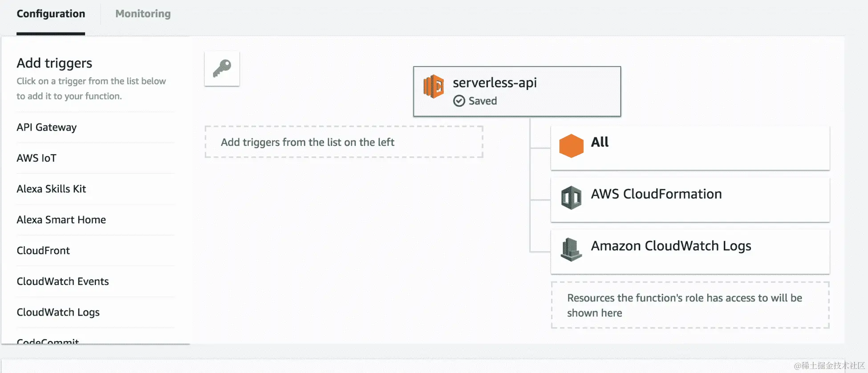Click the Amazon CloudWatch Logs icon
The image size is (868, 373).
coord(571,249)
